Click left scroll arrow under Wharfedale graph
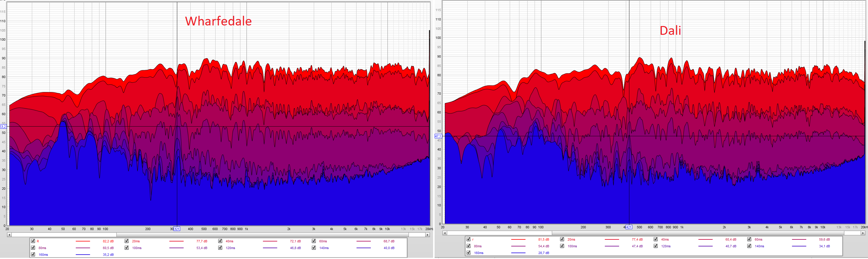Screen dimensions: 868x259 pyautogui.click(x=9, y=235)
